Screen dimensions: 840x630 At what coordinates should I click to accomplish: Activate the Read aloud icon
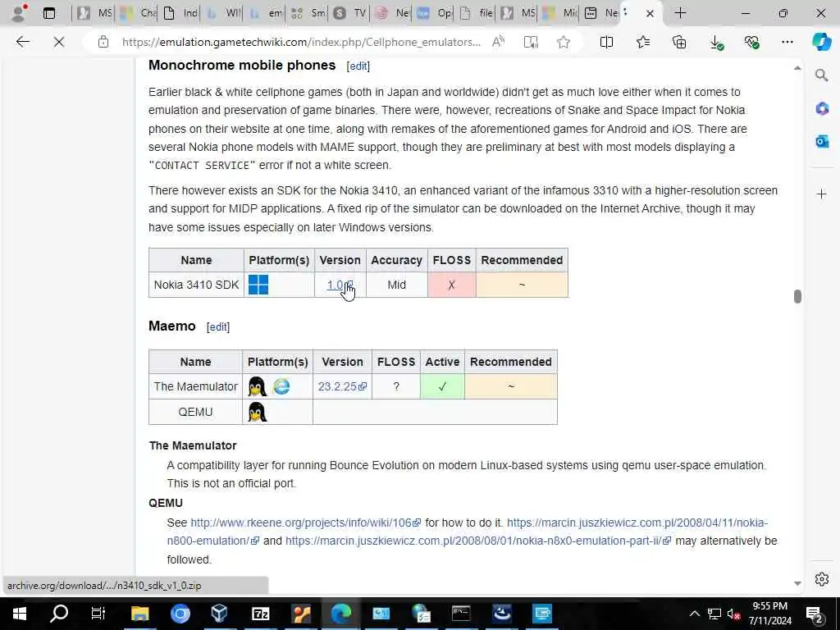coord(498,42)
